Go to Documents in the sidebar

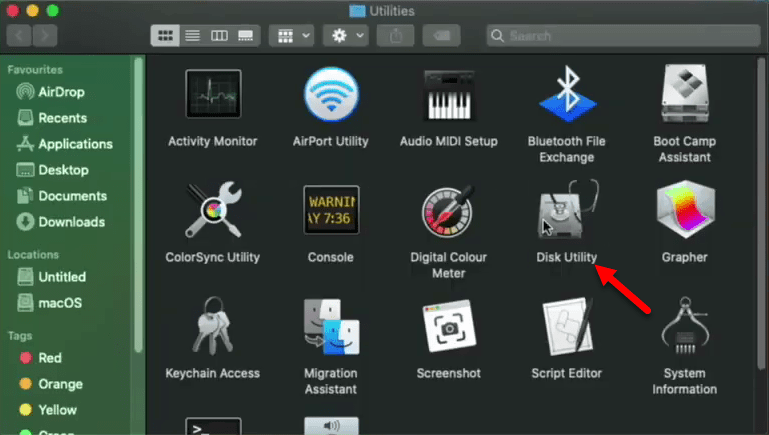(61, 196)
